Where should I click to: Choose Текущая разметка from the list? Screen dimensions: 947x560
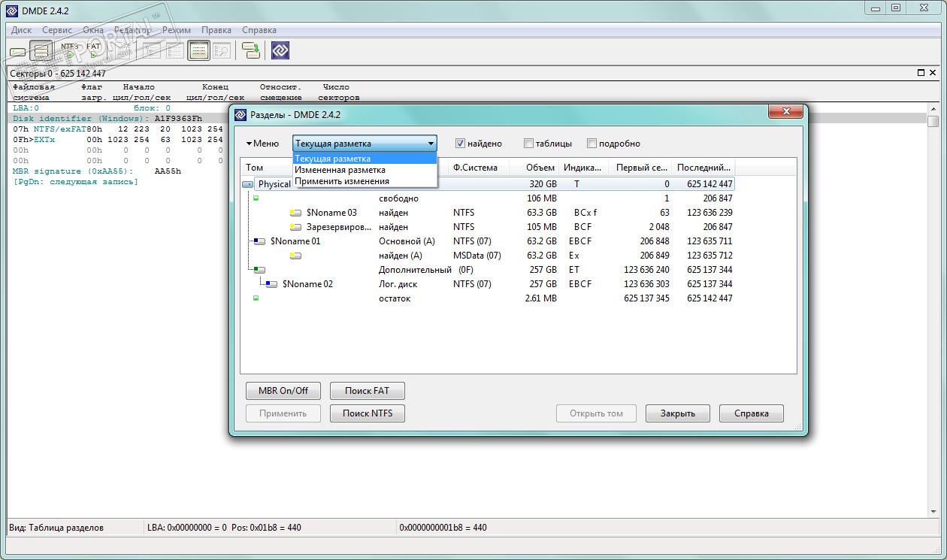pos(365,159)
